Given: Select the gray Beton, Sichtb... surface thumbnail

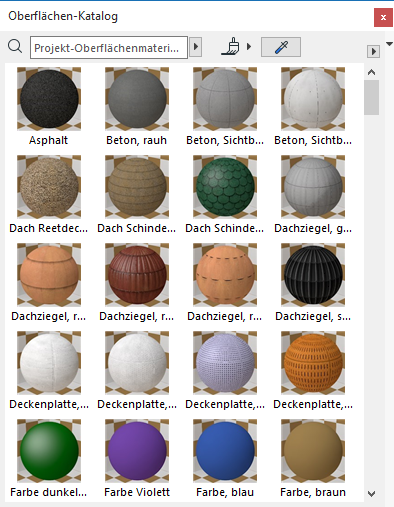Looking at the screenshot, I should coord(225,99).
